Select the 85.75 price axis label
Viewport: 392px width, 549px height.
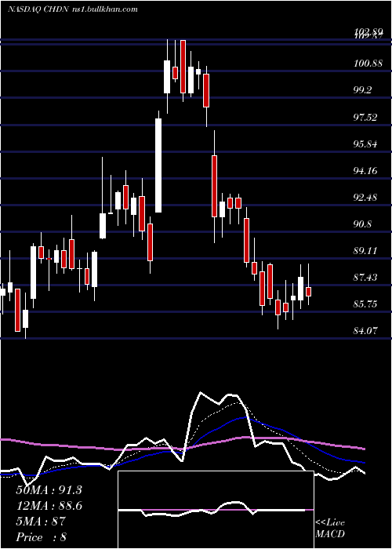[x=365, y=304]
